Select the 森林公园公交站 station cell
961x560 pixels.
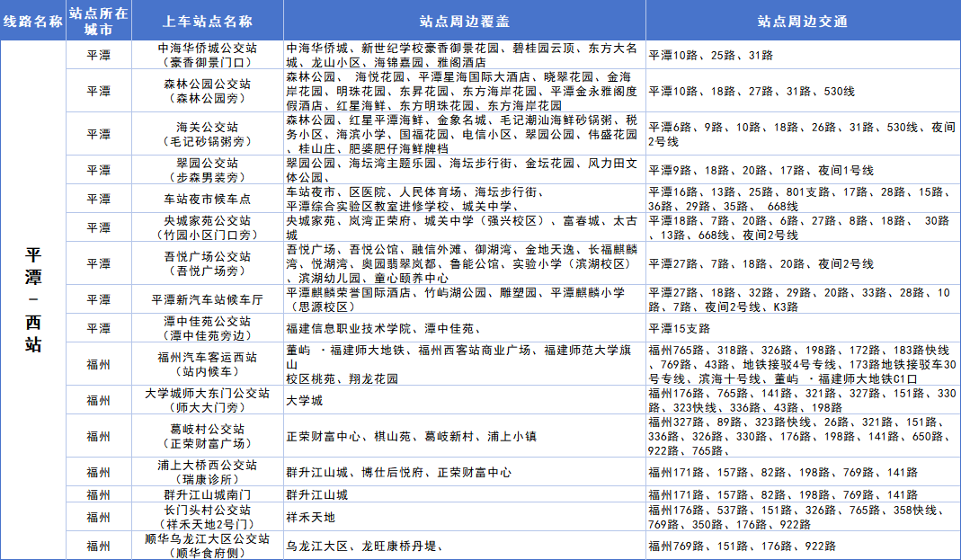pyautogui.click(x=208, y=91)
